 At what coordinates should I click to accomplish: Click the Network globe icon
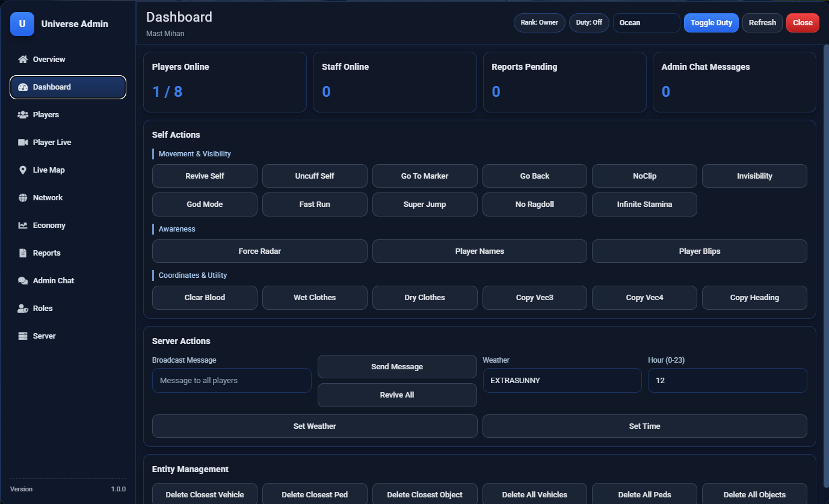[23, 198]
